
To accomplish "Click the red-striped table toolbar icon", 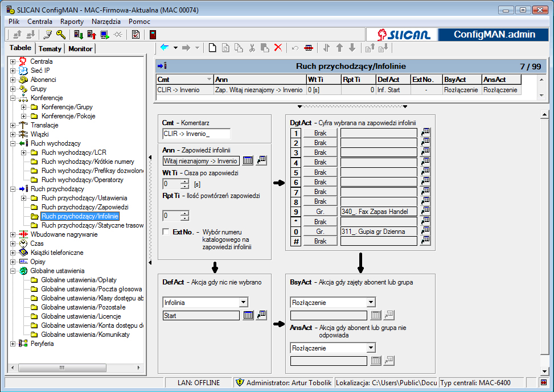I will click(x=309, y=48).
